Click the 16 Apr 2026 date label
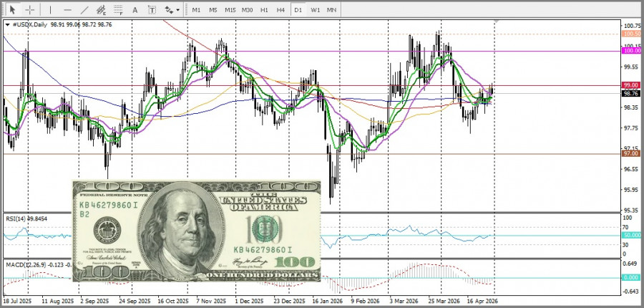 [483, 301]
